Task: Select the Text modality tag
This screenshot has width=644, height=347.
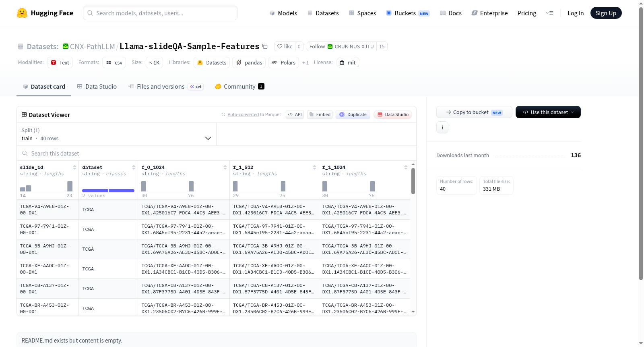Action: pos(60,62)
